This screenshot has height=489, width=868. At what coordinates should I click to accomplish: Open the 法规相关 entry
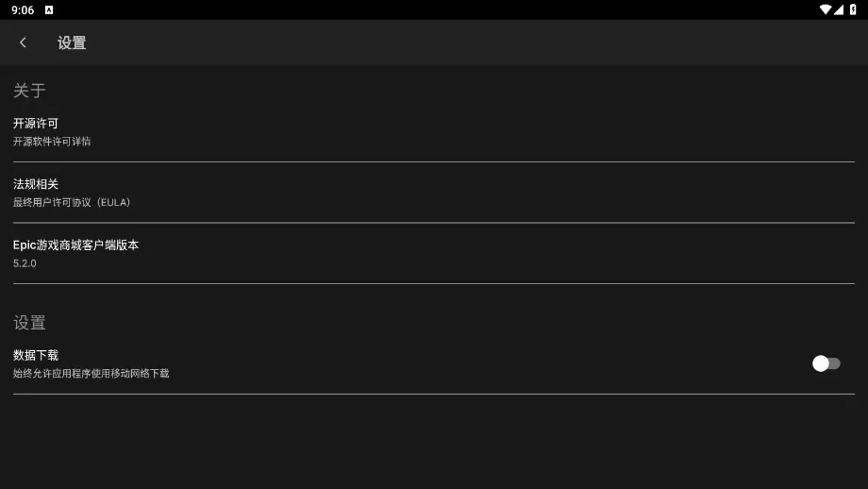point(434,193)
